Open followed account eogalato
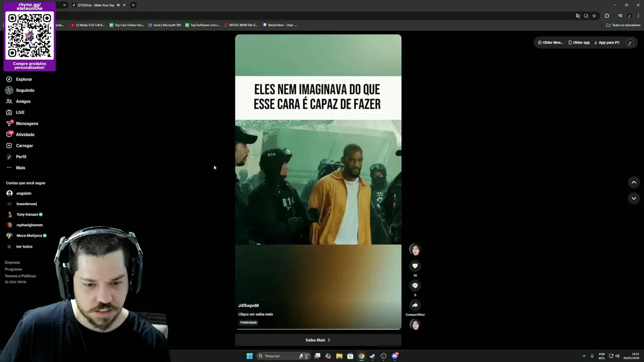 [x=19, y=194]
